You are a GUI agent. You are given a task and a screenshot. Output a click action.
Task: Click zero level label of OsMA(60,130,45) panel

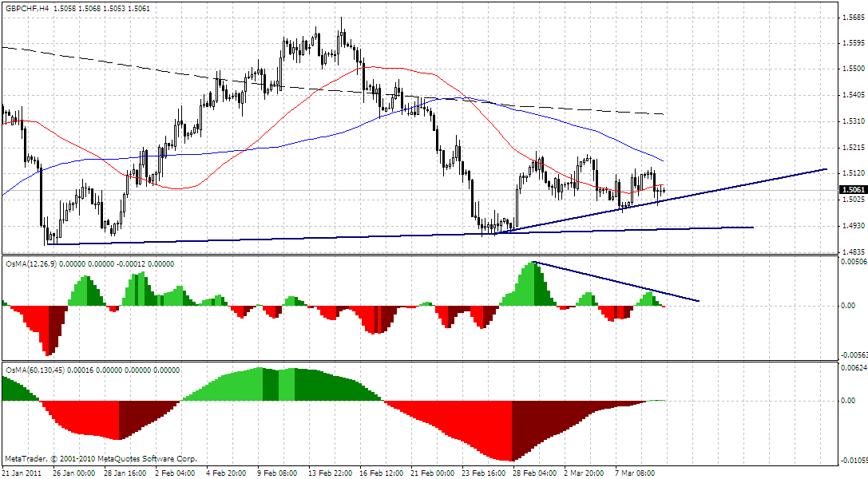(x=848, y=401)
